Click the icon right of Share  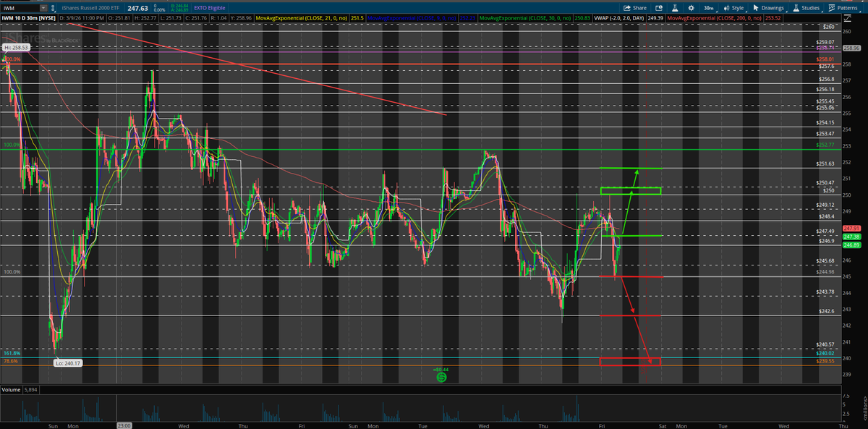click(x=658, y=7)
